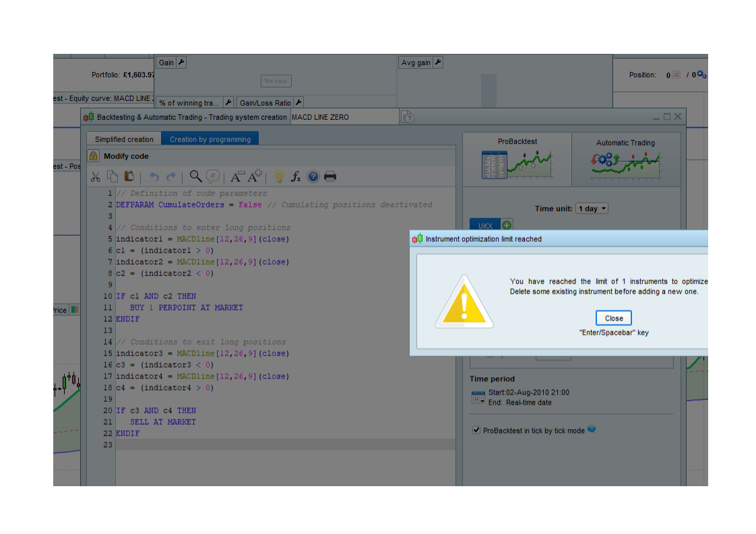Click the Instrument optimization limit reached dialog title

483,239
